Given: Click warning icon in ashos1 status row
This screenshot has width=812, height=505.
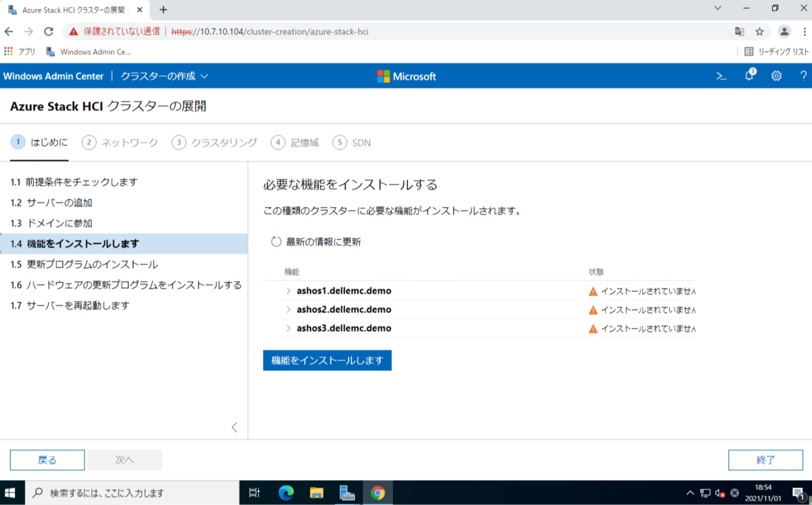Looking at the screenshot, I should [593, 291].
